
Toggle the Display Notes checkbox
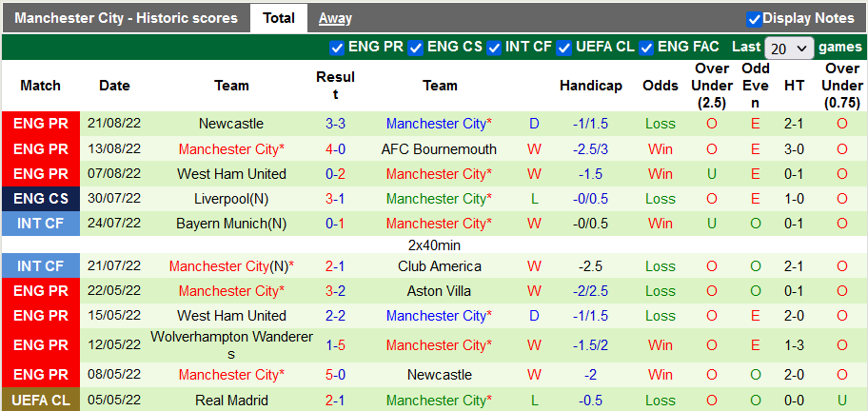click(754, 19)
